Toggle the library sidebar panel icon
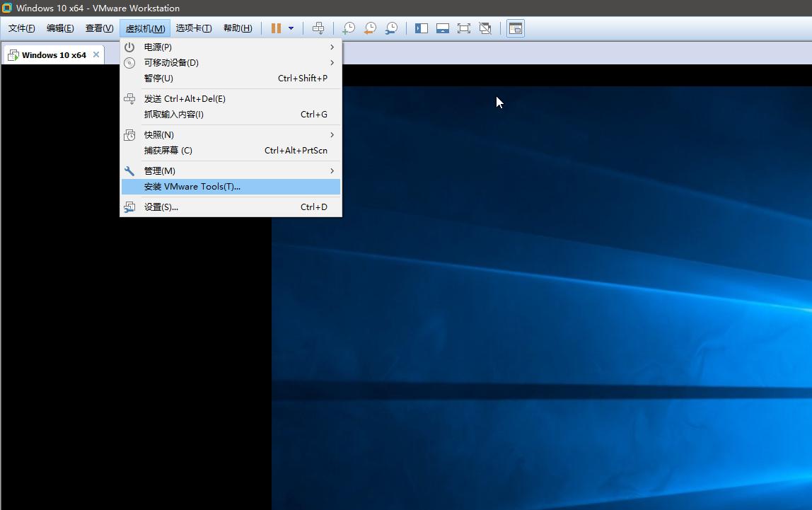Screen dimensions: 812x510 (x=422, y=28)
